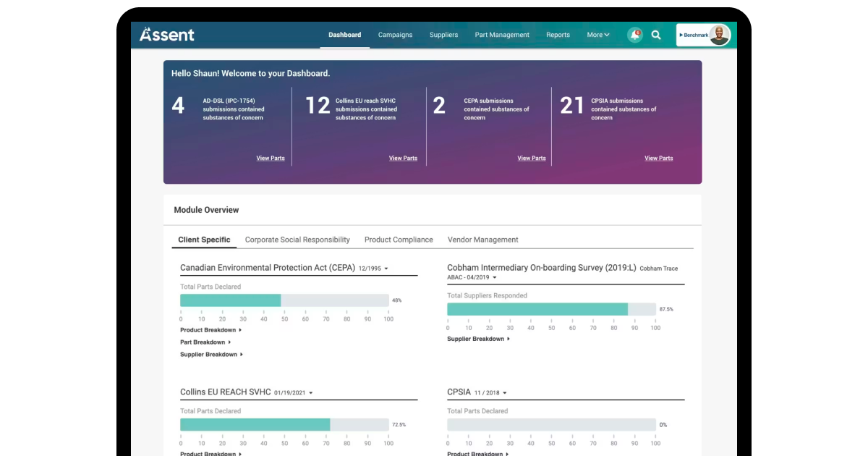
Task: Expand Product Breakdown under CEPA
Action: click(210, 330)
